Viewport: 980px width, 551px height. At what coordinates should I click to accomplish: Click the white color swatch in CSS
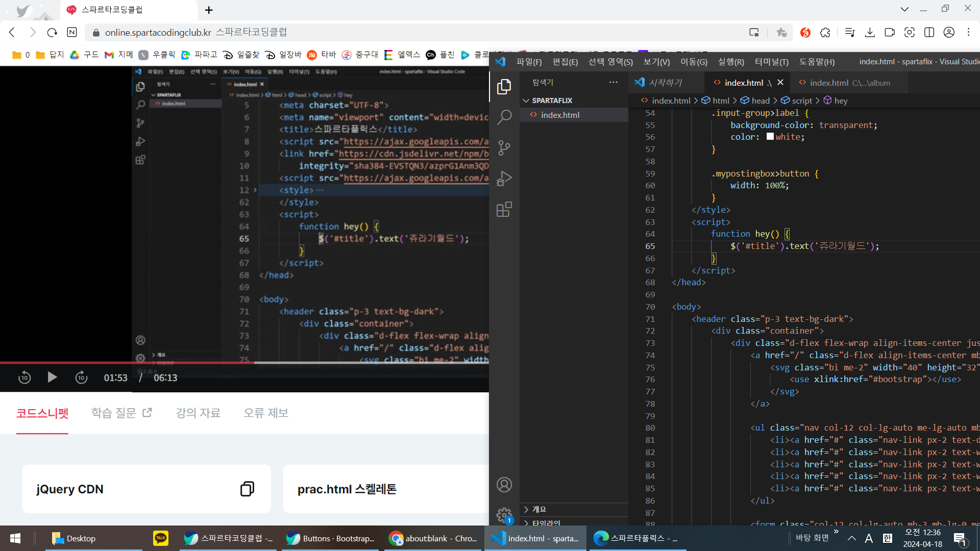point(770,137)
